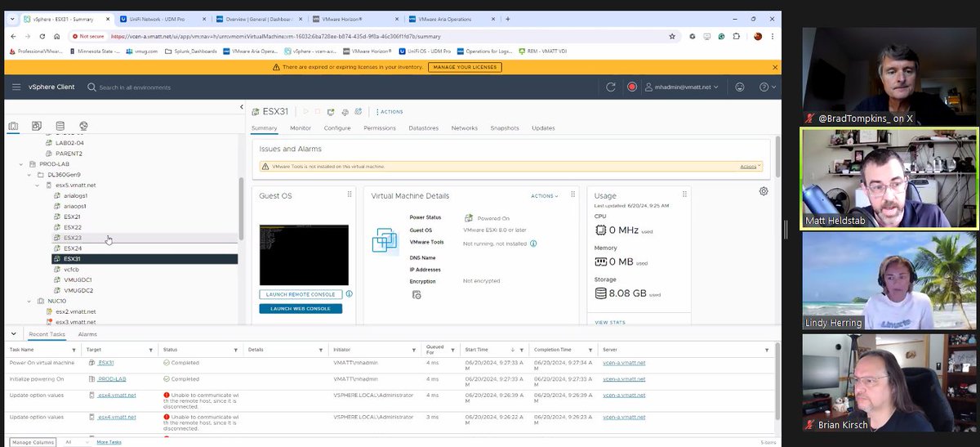Click the info icon next to Launch Remote Console

click(x=350, y=293)
